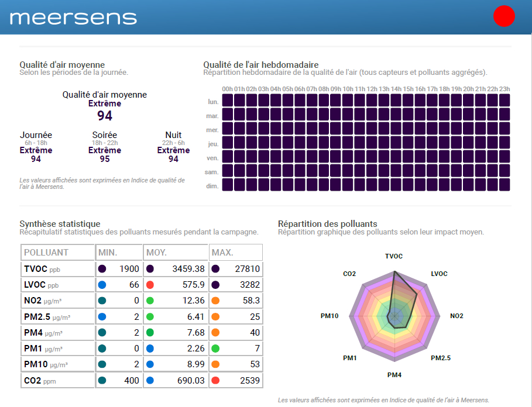Click the Soirée Extrême 95 value
The image size is (532, 407).
[x=105, y=159]
